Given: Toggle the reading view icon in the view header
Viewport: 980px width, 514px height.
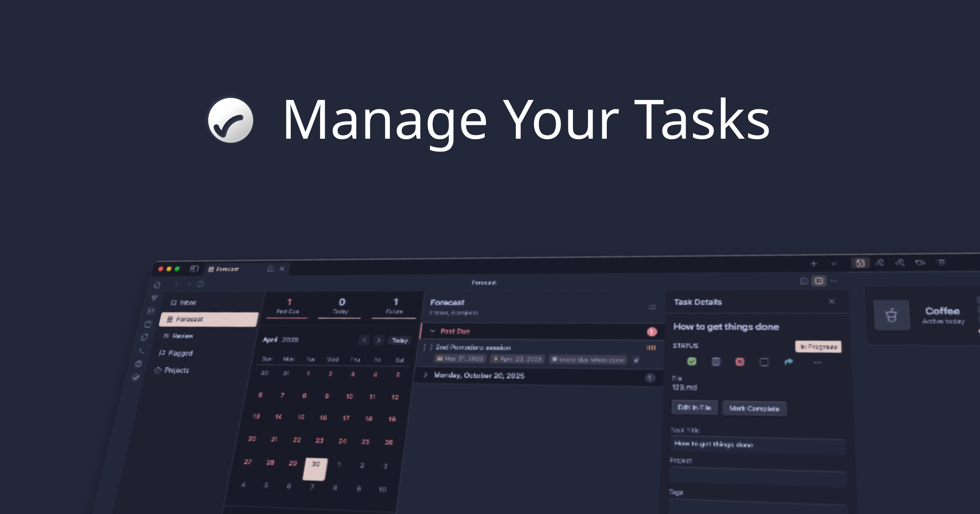Looking at the screenshot, I should click(819, 281).
